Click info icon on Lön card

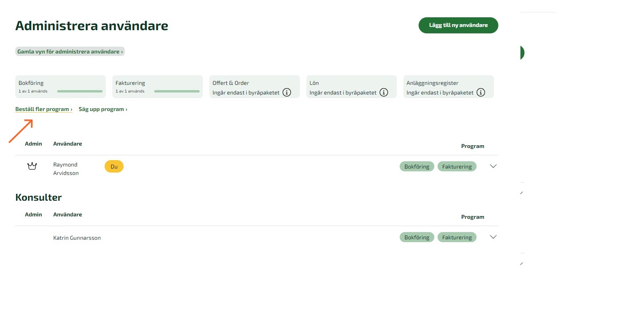pos(384,93)
